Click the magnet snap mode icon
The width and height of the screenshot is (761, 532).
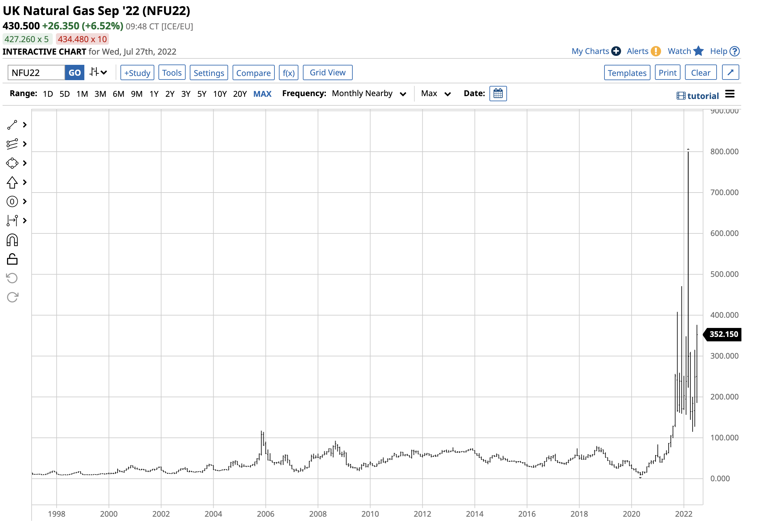click(12, 240)
